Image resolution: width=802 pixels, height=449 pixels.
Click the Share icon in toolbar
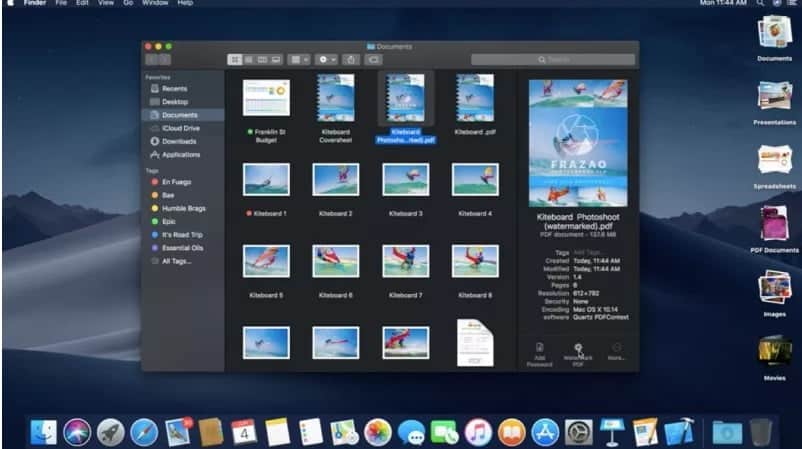point(351,60)
